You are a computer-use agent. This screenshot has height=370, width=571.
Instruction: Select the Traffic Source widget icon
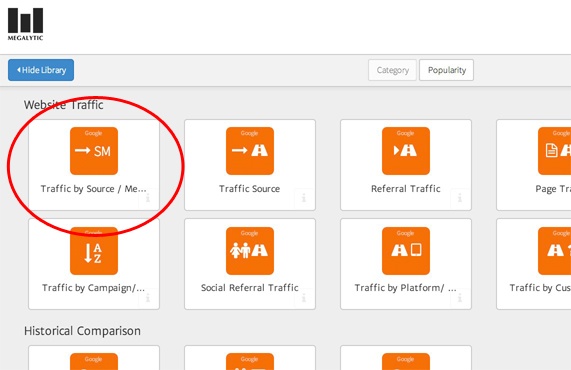point(250,151)
